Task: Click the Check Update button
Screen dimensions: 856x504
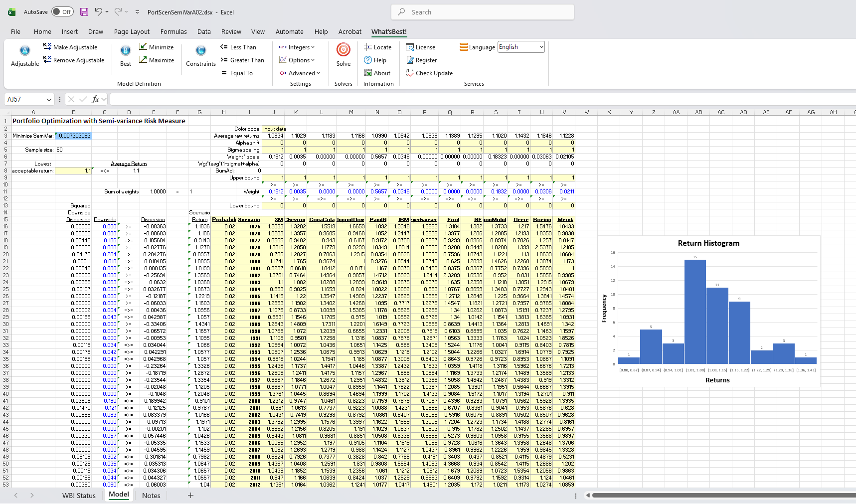Action: click(429, 73)
